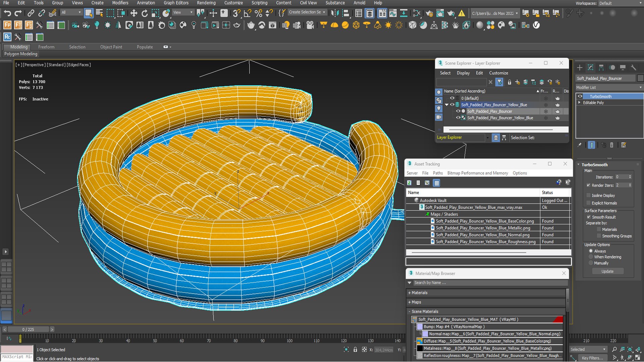Click the lock icon in Scene Explorer toolbar
This screenshot has width=644, height=362.
tap(509, 82)
